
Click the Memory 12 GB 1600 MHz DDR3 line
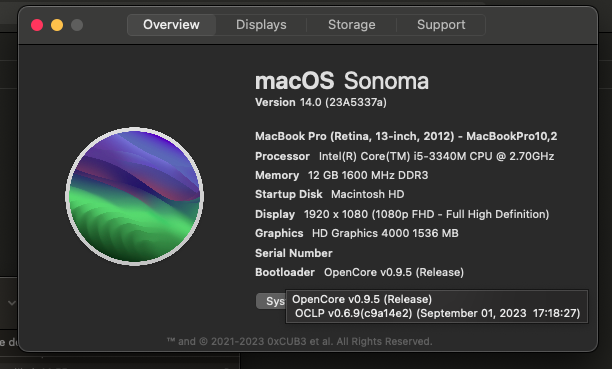[x=342, y=175]
